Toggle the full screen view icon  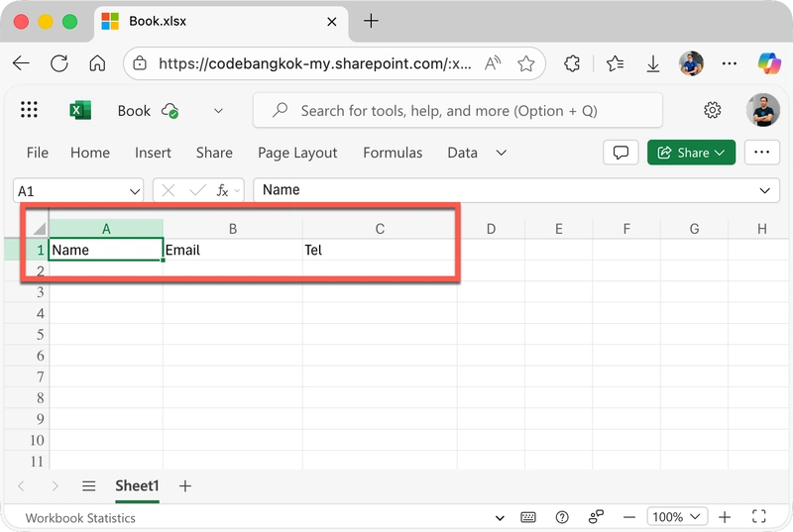759,517
